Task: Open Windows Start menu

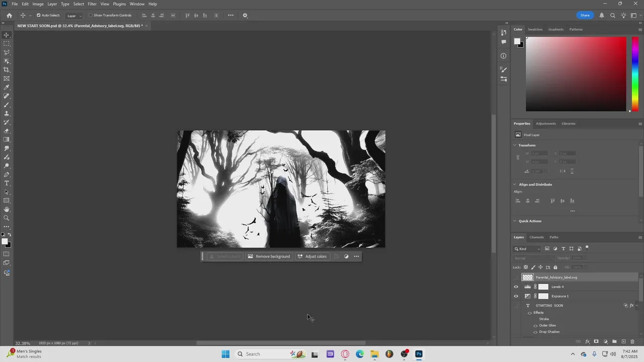Action: (x=225, y=354)
